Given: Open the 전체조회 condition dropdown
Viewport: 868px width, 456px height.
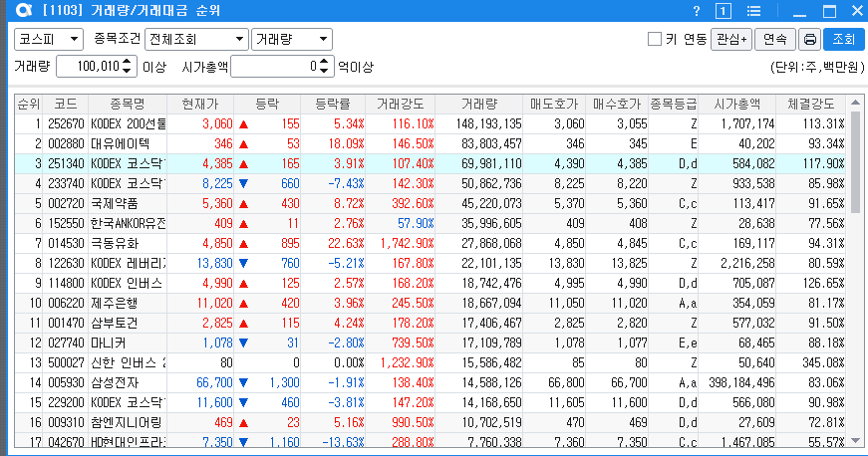Looking at the screenshot, I should (x=196, y=39).
